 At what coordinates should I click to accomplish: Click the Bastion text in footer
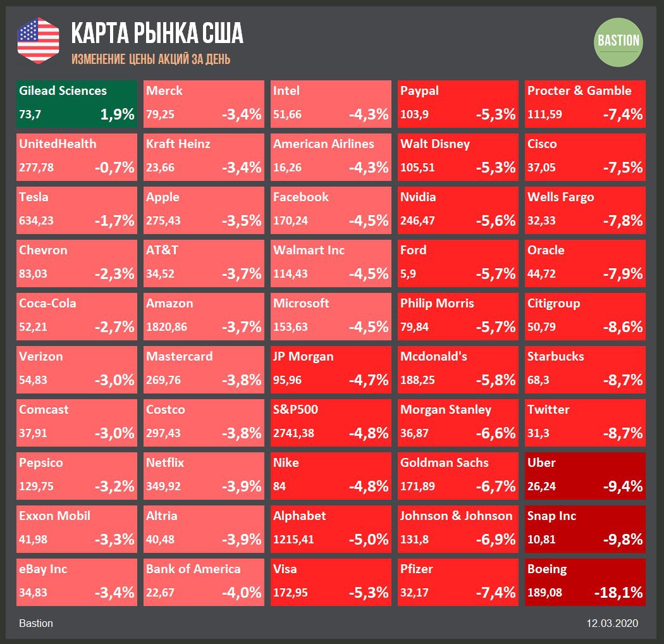pyautogui.click(x=36, y=623)
